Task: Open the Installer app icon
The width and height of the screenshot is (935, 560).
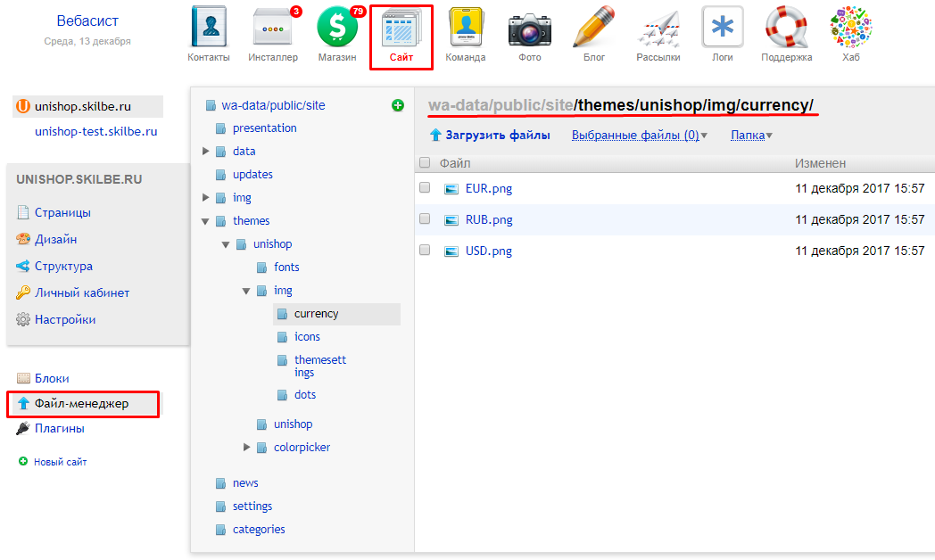Action: point(272,29)
